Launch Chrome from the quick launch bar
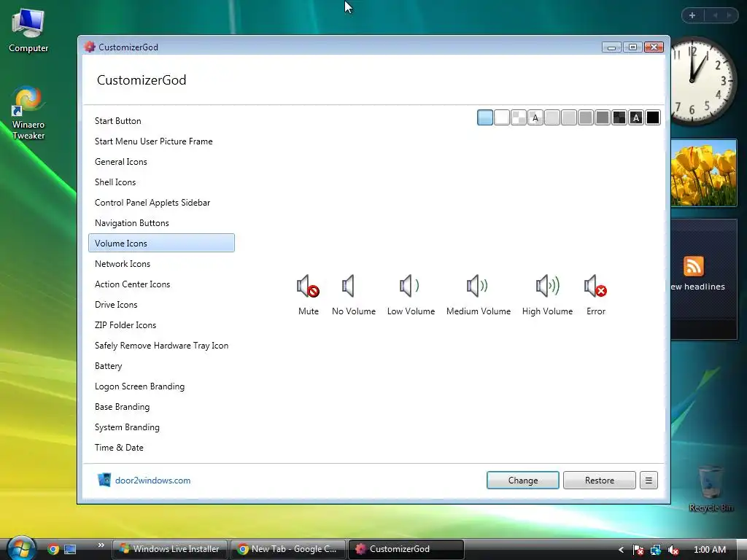This screenshot has width=747, height=560. [53, 549]
